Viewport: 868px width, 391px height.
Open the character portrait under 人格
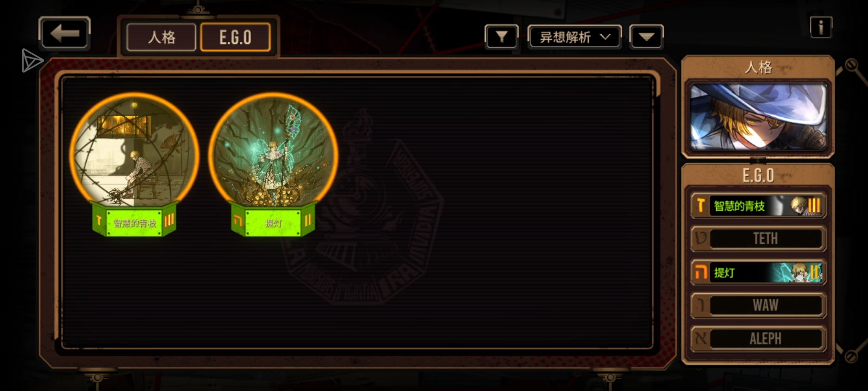pyautogui.click(x=758, y=117)
